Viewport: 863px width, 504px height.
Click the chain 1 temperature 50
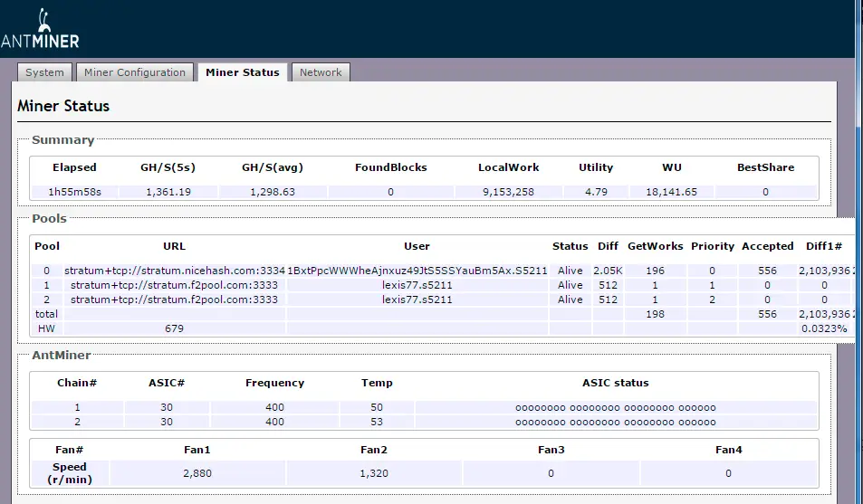pos(377,408)
